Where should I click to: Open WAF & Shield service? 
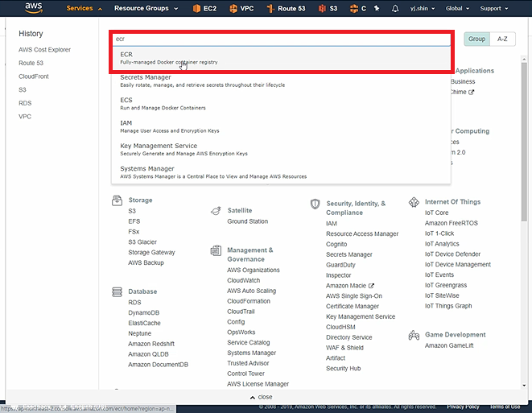click(344, 348)
